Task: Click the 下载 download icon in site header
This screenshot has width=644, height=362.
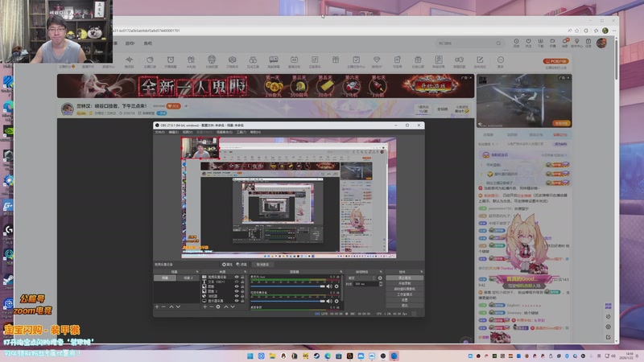Action: click(540, 42)
